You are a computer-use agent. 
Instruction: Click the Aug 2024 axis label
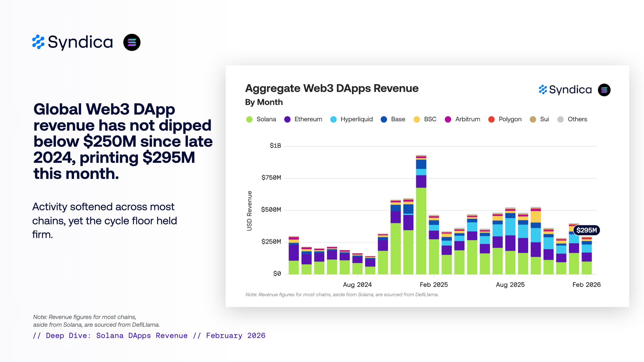[357, 285]
